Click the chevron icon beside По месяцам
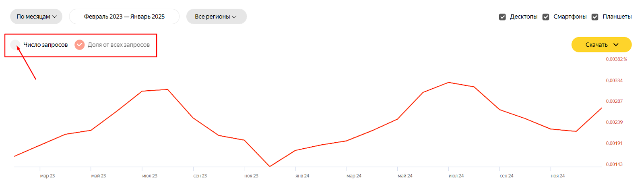 pyautogui.click(x=55, y=17)
